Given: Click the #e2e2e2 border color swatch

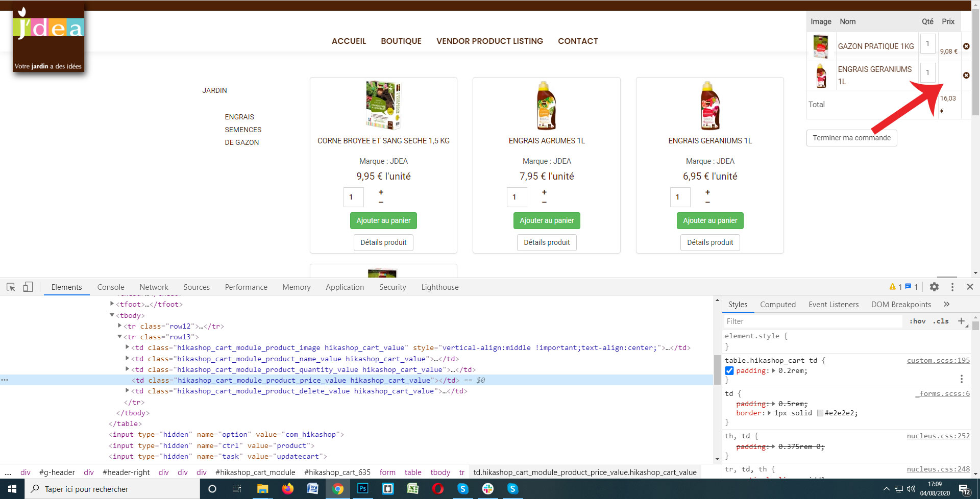Looking at the screenshot, I should tap(820, 413).
